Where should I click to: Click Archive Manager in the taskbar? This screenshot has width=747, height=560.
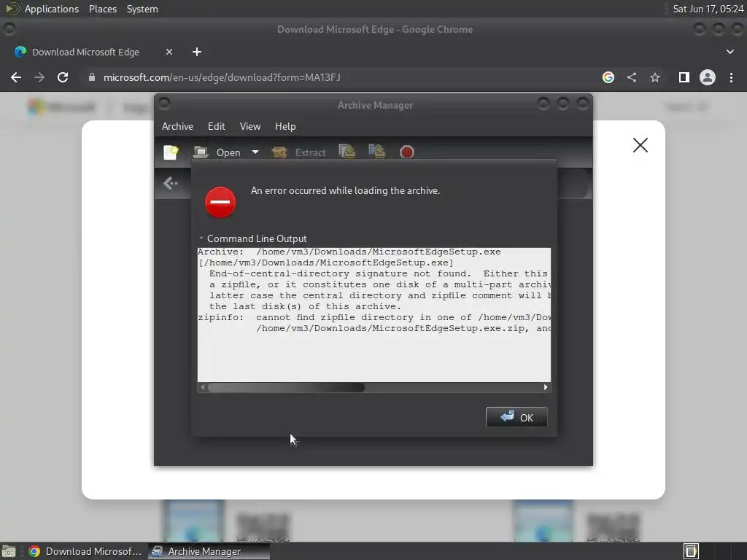(x=209, y=551)
